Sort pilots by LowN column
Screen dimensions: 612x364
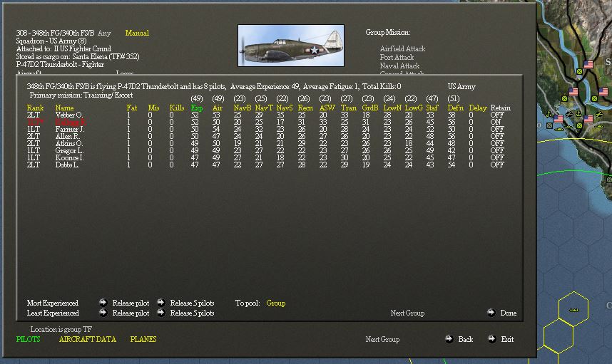point(392,108)
